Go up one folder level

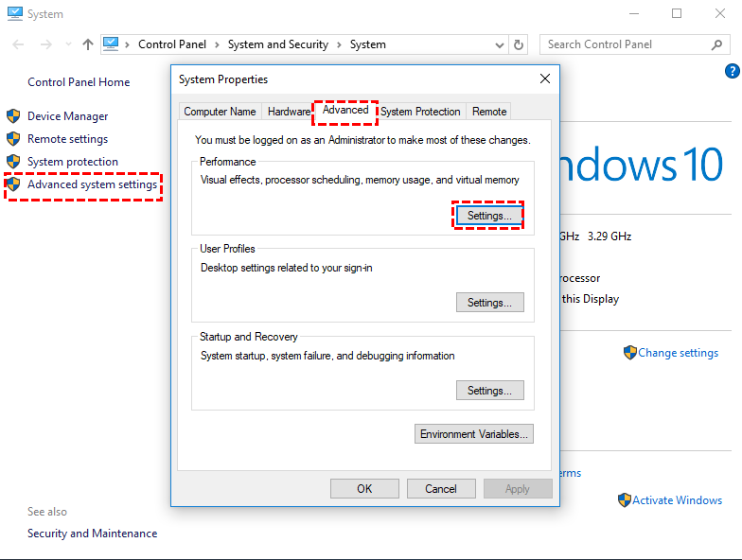[x=87, y=44]
